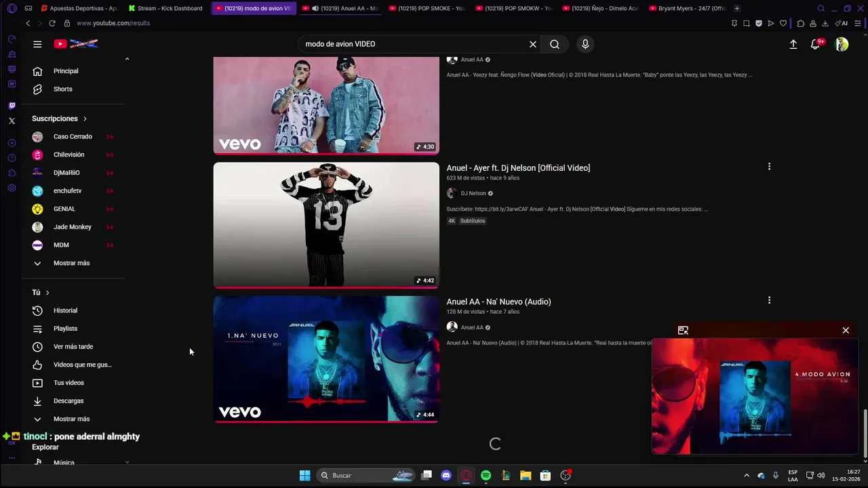This screenshot has width=868, height=488.
Task: Collapse the sidebar with the up arrow
Action: [x=127, y=59]
